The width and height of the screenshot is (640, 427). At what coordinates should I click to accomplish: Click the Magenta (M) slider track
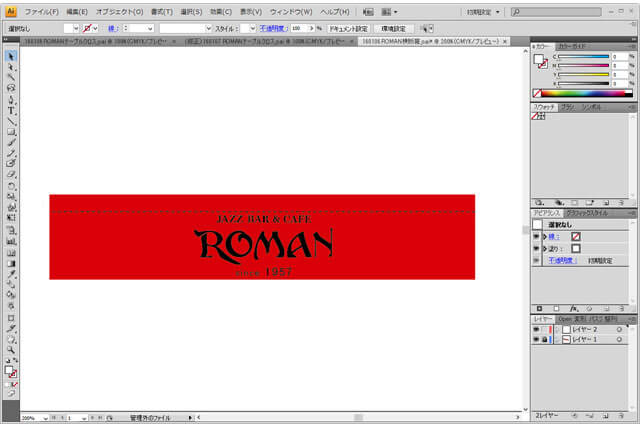click(x=584, y=66)
